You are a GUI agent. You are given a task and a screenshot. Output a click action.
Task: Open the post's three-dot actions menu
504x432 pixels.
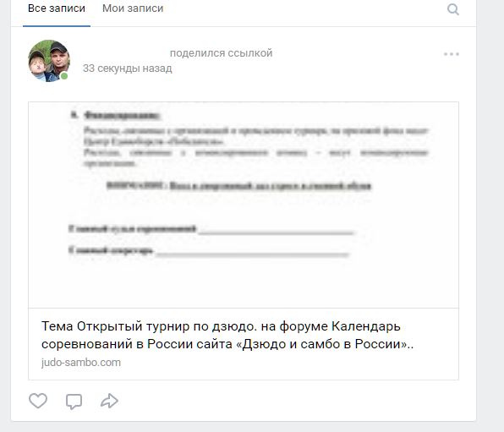point(452,54)
